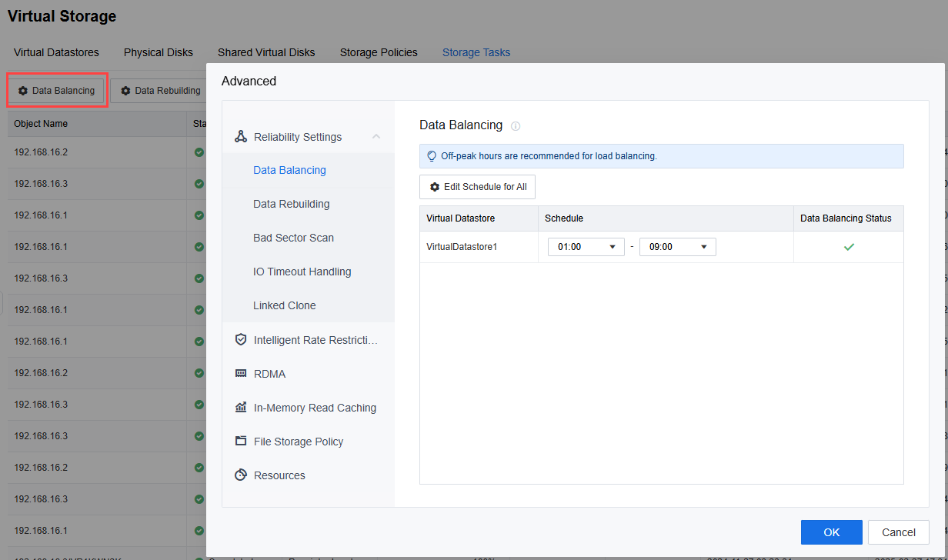Click the Resources pie icon
Screen dimensions: 948x560
click(x=241, y=475)
